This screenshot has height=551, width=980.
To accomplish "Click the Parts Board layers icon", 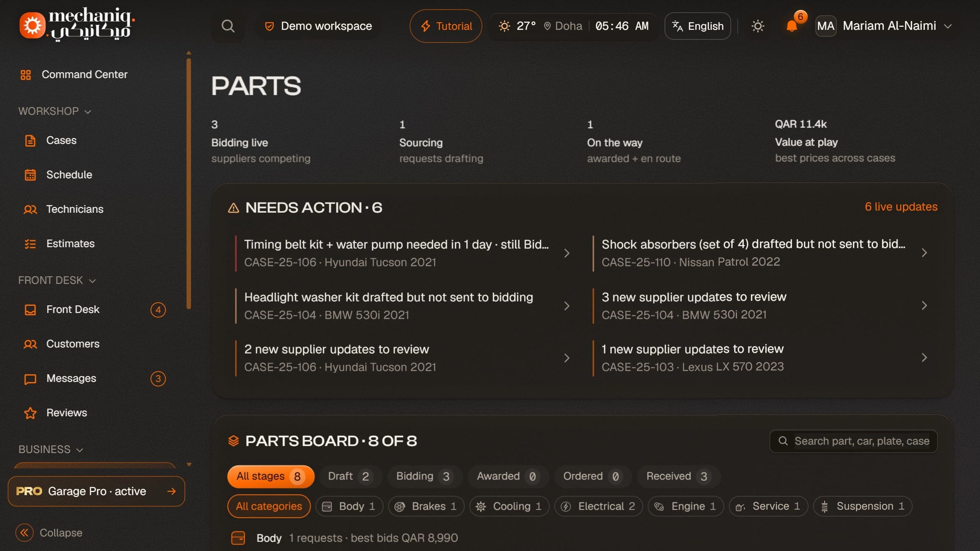I will pyautogui.click(x=234, y=441).
